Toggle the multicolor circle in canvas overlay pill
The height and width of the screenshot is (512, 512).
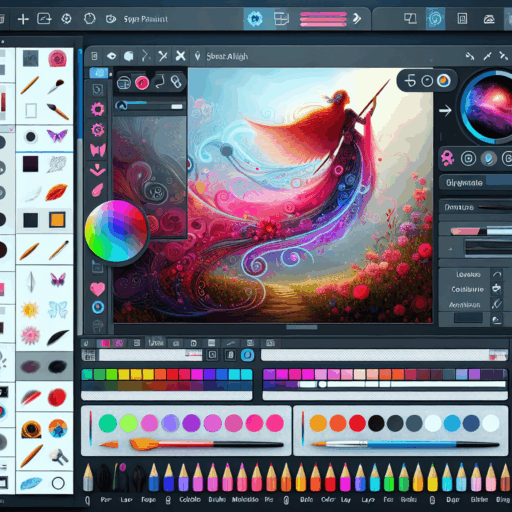(x=444, y=81)
